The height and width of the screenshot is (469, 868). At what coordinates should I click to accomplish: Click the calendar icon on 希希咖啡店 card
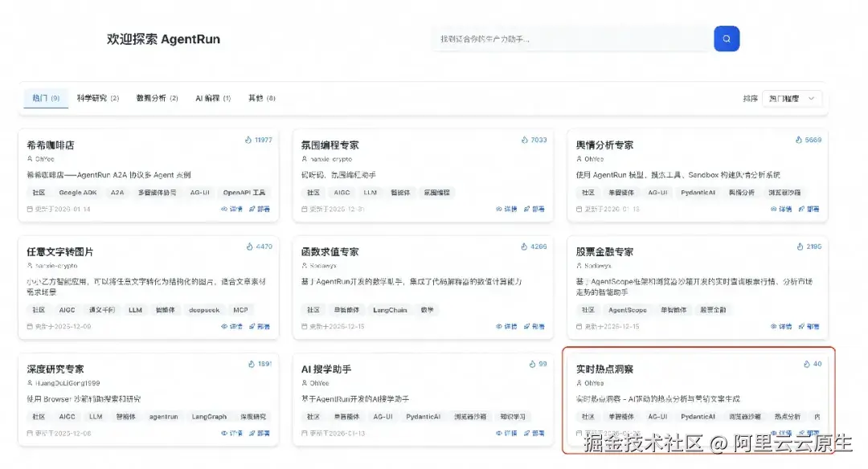coord(30,209)
